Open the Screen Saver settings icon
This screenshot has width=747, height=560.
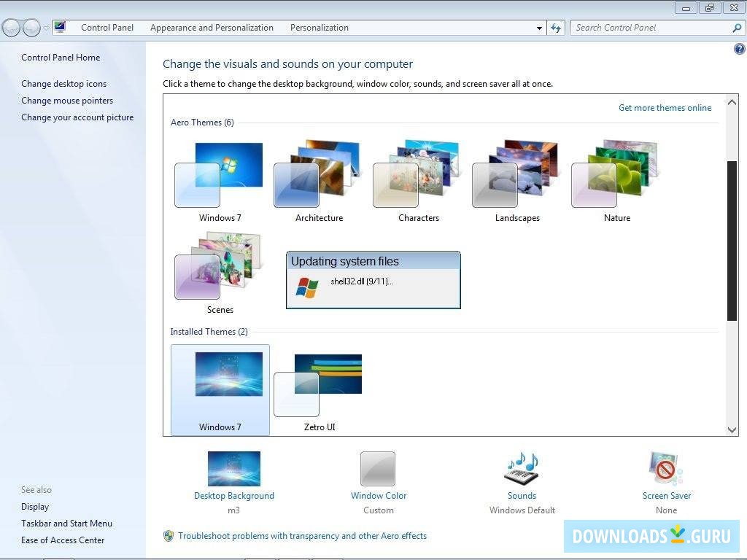pyautogui.click(x=665, y=469)
